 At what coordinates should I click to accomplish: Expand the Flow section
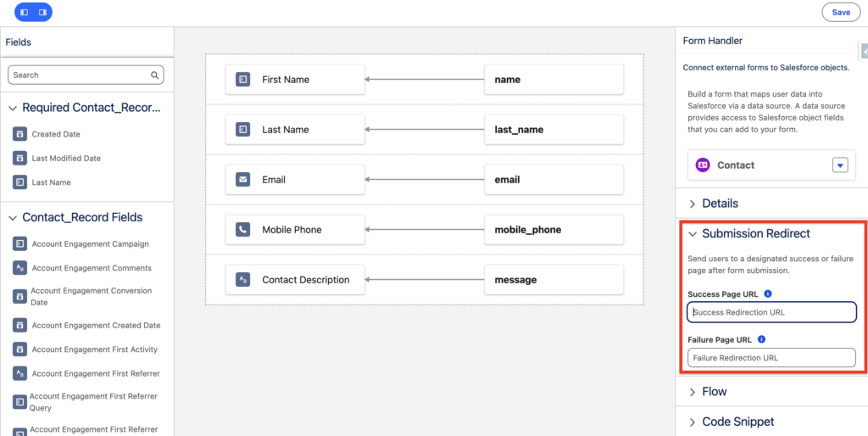(x=693, y=392)
